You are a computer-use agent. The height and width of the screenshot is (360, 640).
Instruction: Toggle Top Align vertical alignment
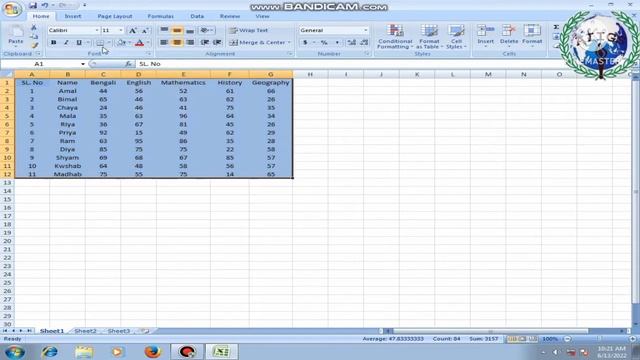[x=164, y=30]
